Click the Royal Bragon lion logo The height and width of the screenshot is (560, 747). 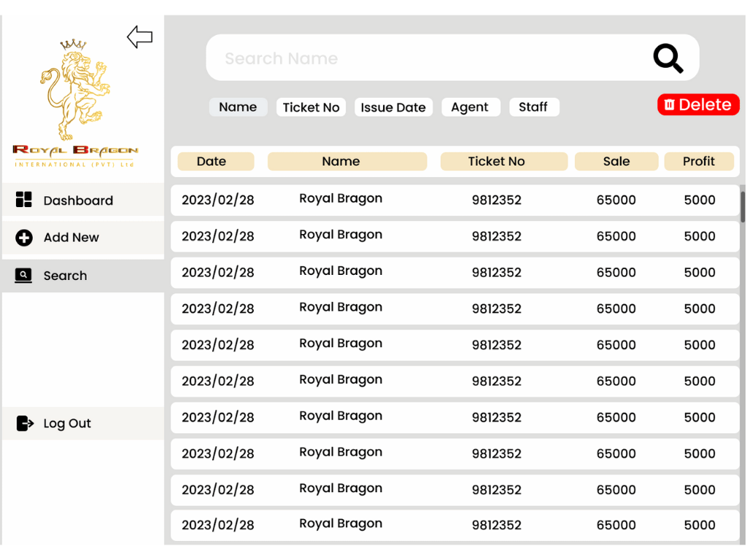tap(75, 103)
